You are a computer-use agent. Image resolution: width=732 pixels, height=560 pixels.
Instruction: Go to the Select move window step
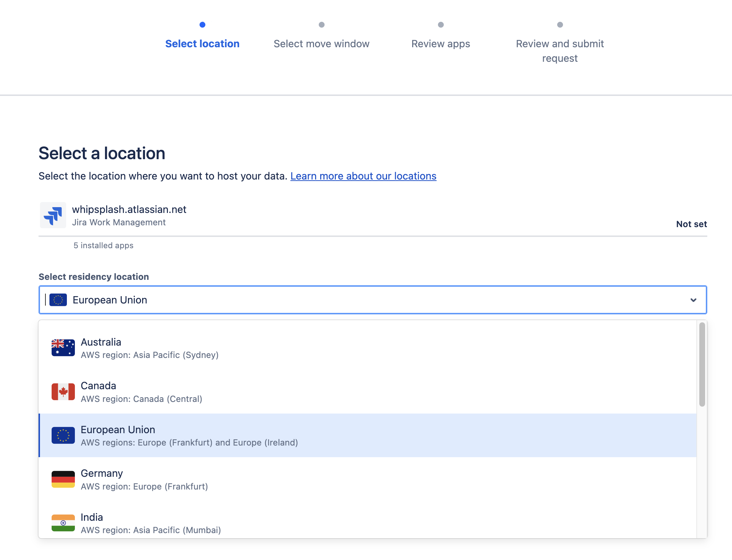(x=321, y=44)
